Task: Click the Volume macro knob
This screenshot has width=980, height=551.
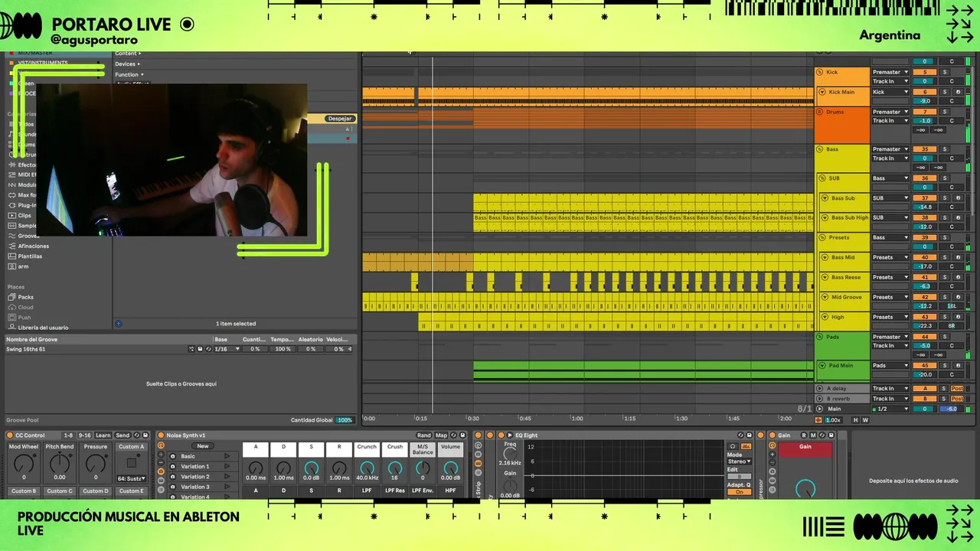Action: [450, 468]
